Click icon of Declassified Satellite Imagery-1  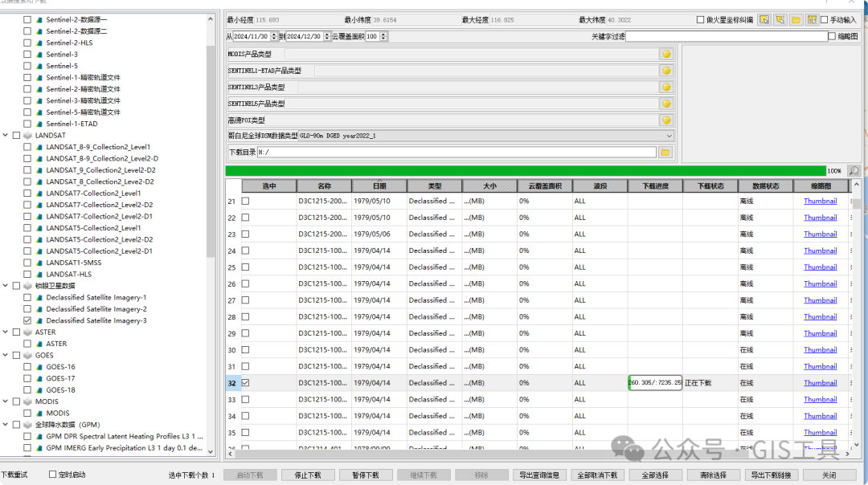(39, 298)
